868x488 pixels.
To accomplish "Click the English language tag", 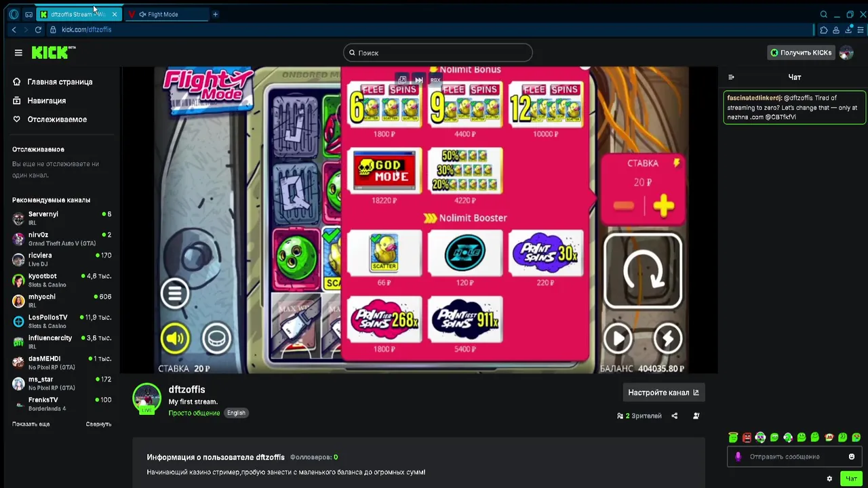I will tap(236, 413).
